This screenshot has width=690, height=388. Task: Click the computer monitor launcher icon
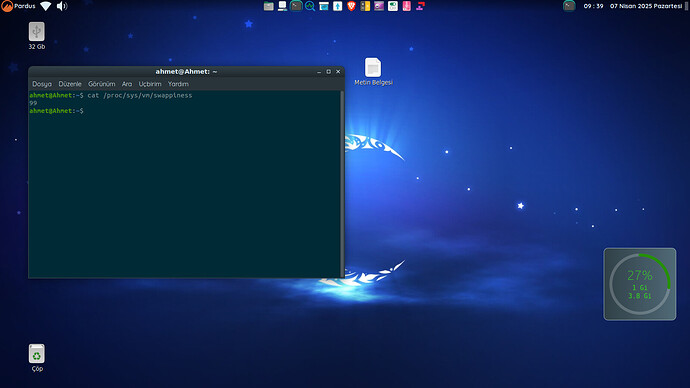(x=282, y=6)
